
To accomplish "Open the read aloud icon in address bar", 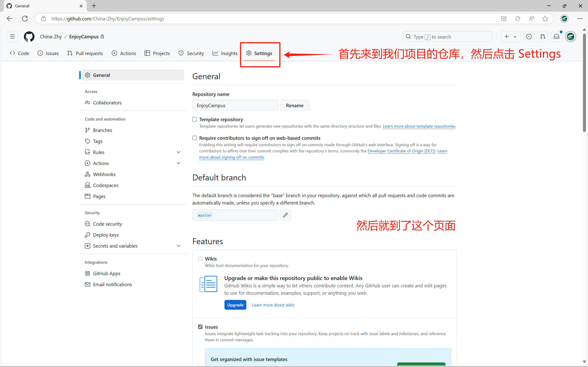I will tap(531, 19).
